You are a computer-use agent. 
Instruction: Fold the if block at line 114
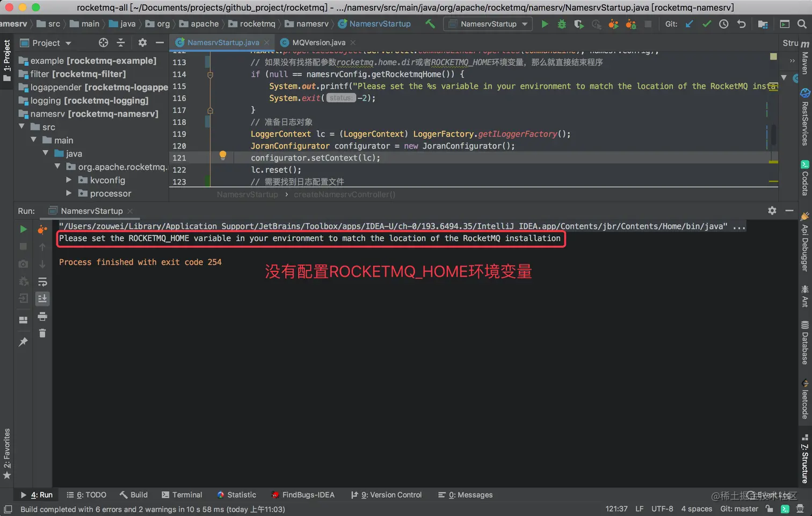coord(210,75)
